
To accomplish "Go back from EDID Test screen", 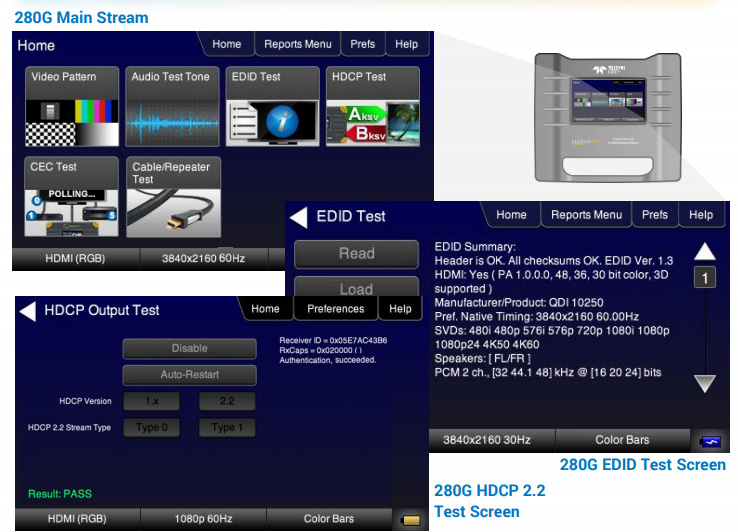I will click(298, 217).
